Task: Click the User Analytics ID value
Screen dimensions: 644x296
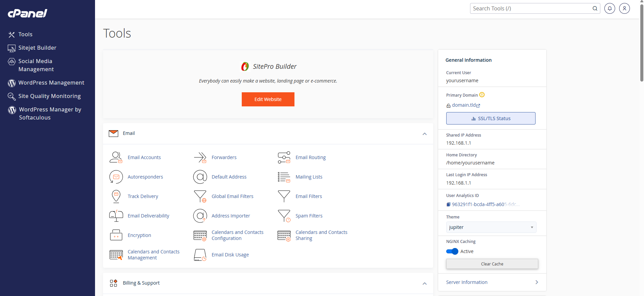Action: tap(486, 204)
